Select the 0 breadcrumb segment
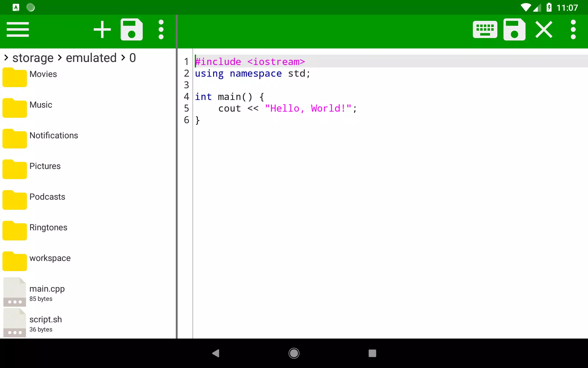 tap(133, 58)
